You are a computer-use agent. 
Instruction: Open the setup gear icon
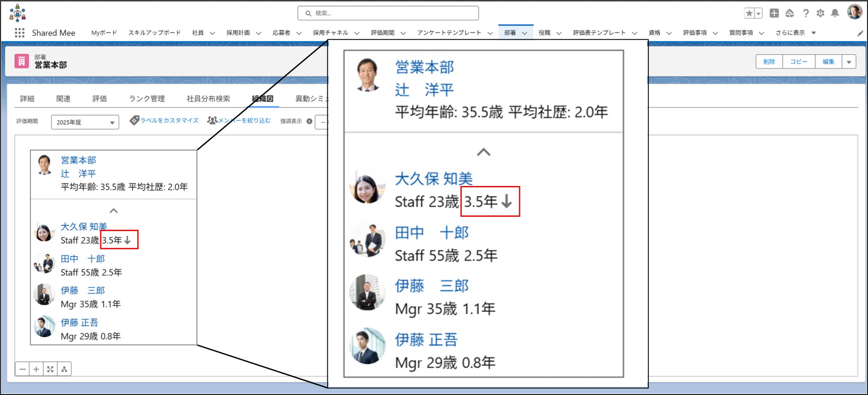[x=820, y=13]
